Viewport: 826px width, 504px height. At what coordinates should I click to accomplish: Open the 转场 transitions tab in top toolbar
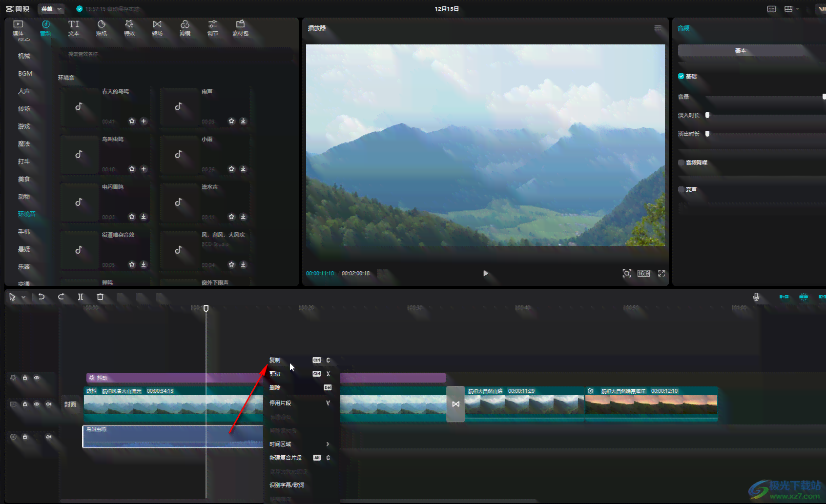[157, 28]
